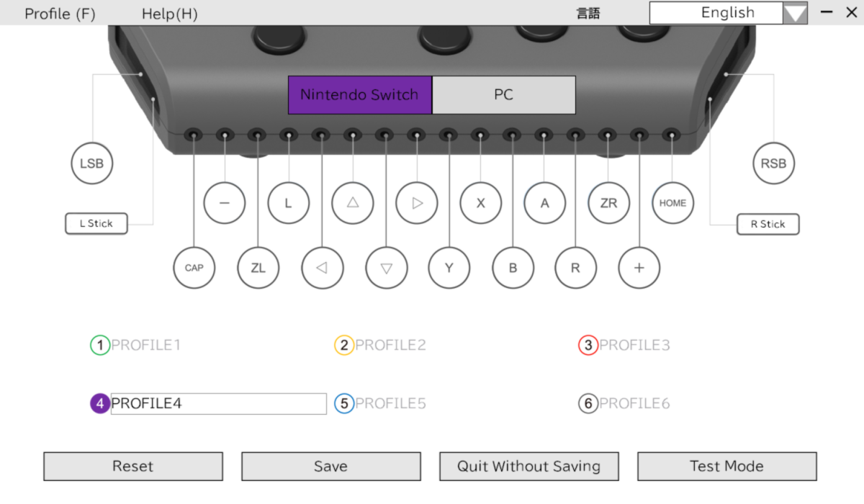Click the LSB stick button circle
Screen dimensions: 864x504
[91, 163]
